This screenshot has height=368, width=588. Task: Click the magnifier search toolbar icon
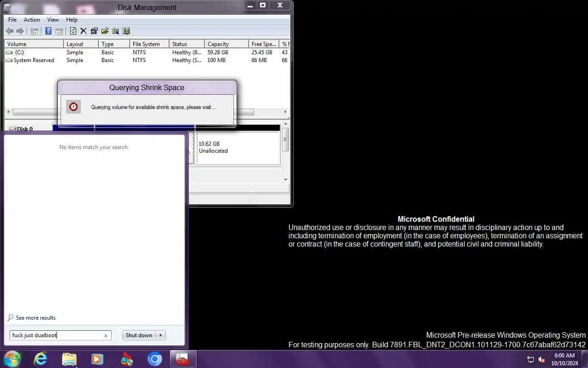click(x=116, y=31)
